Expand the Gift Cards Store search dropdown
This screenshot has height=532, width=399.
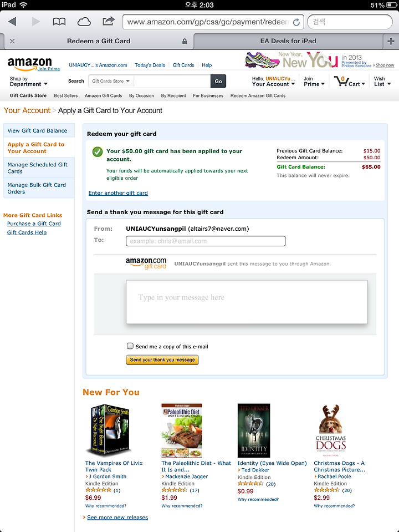(111, 82)
